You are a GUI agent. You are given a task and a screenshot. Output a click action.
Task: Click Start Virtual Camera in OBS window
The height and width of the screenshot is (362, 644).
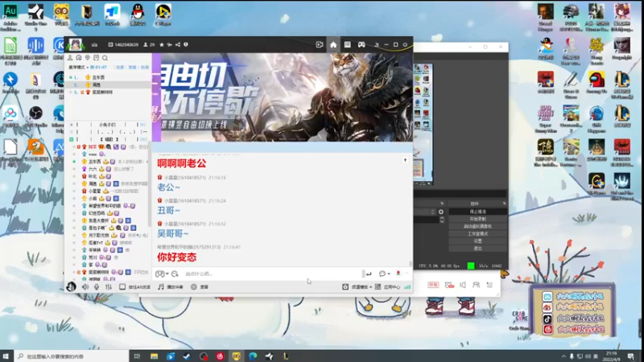(x=477, y=227)
